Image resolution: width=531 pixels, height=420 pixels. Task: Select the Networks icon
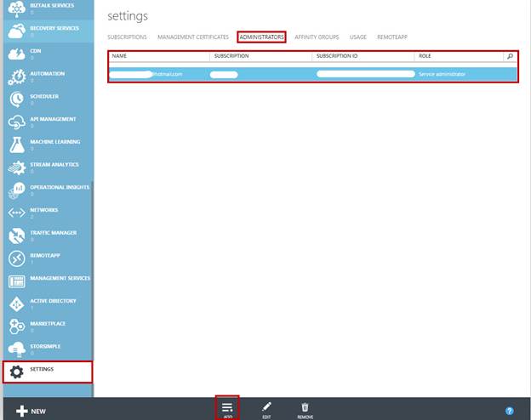(17, 213)
